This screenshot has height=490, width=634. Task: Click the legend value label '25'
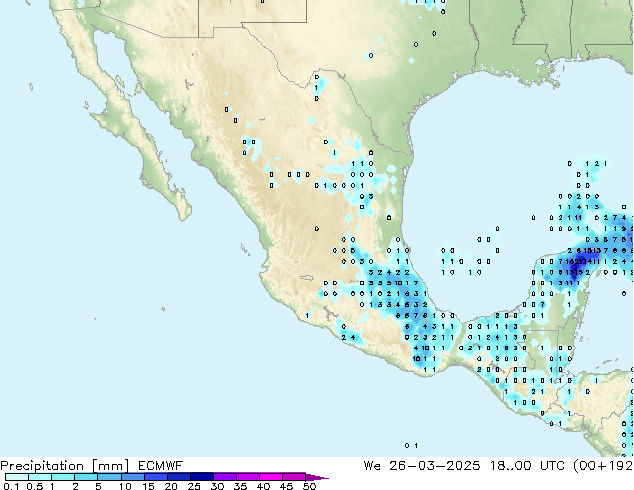click(x=194, y=486)
